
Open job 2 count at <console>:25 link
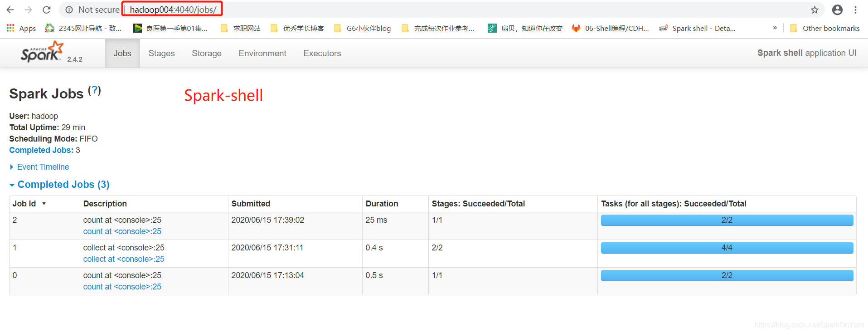(122, 231)
